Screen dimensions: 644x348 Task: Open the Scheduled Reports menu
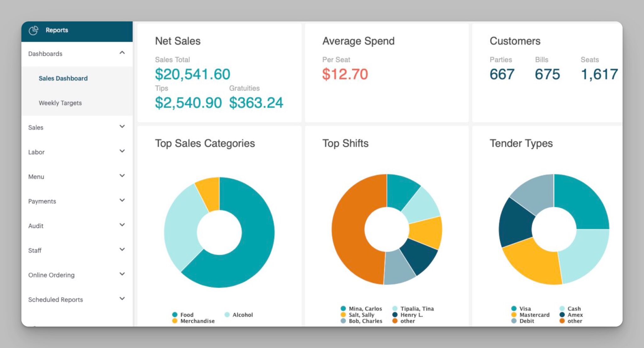[77, 300]
